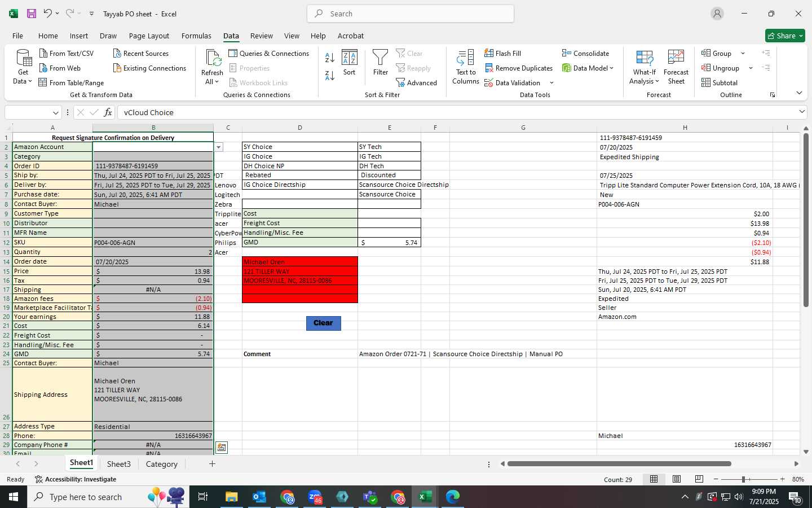Open Data Validation tool
Viewport: 812px width, 508px height.
coord(513,82)
